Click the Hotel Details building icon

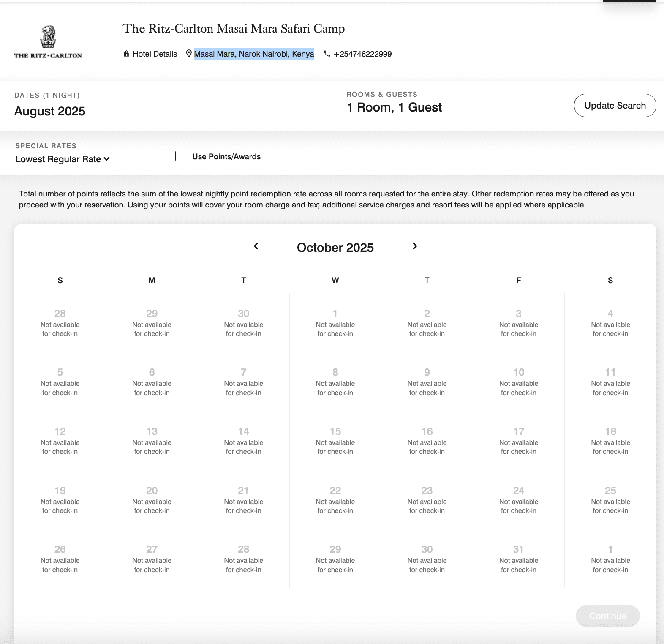[x=126, y=54]
